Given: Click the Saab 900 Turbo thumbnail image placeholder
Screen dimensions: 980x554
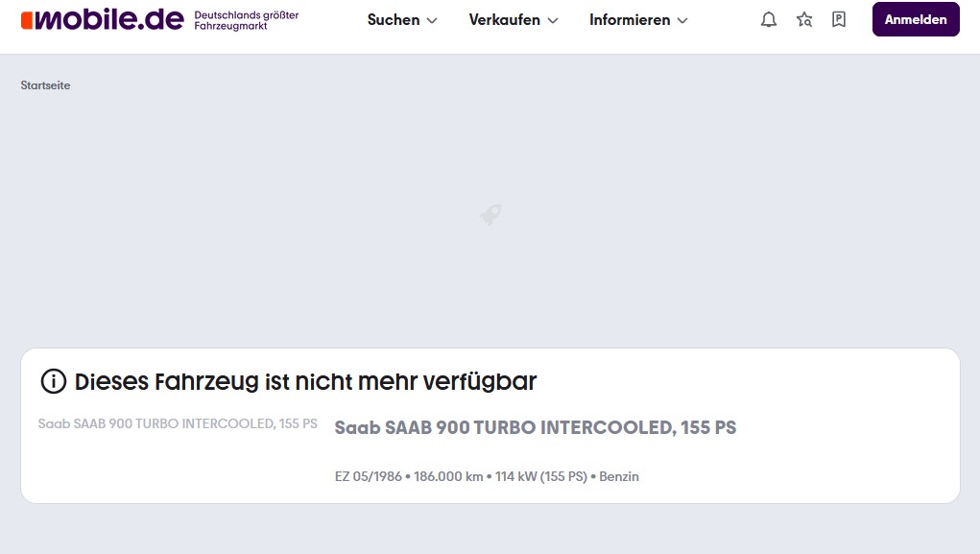Looking at the screenshot, I should (x=178, y=424).
